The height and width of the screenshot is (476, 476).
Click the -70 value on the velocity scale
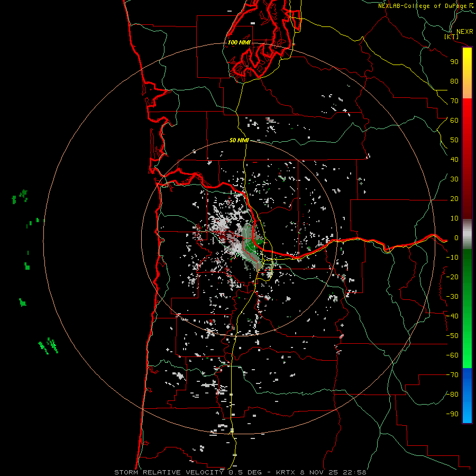click(x=452, y=375)
